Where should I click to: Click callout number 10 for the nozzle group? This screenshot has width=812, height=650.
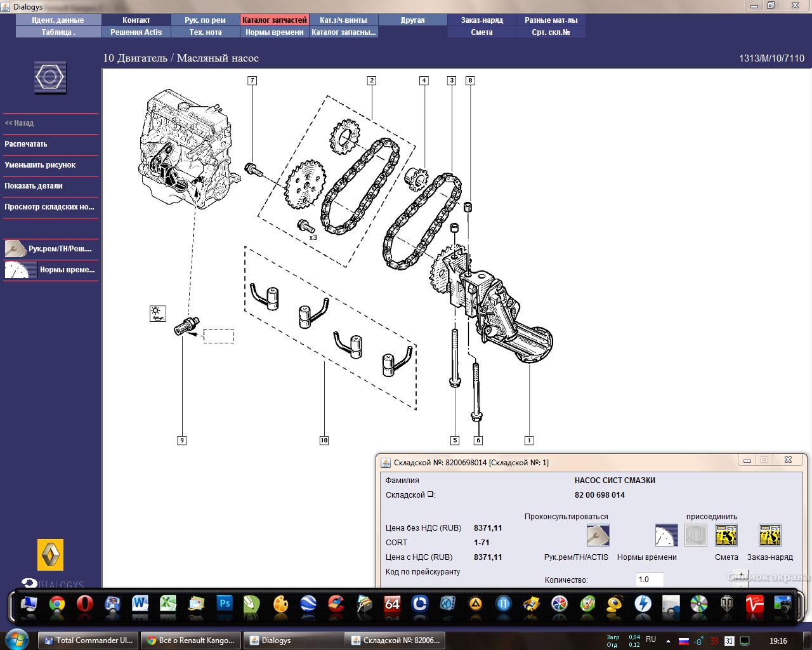[324, 440]
